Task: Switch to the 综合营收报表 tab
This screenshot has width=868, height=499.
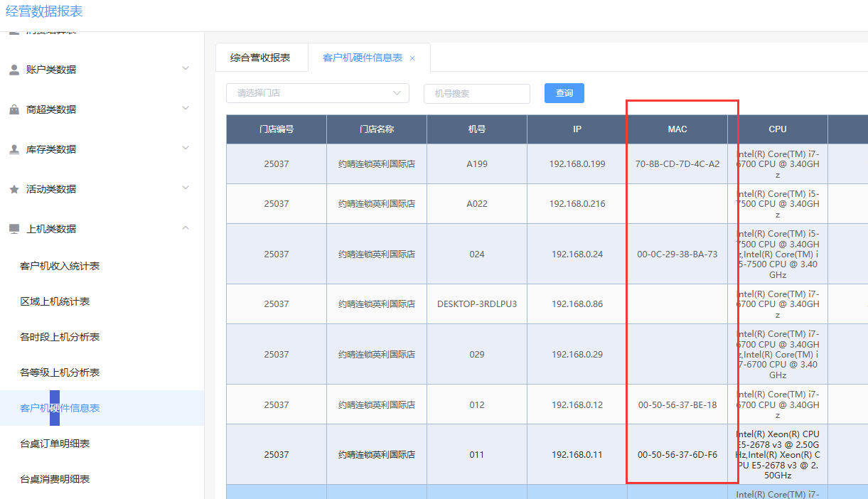Action: click(260, 58)
